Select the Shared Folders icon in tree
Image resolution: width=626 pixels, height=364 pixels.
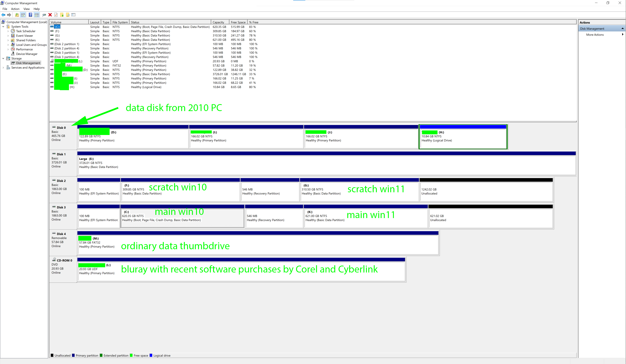tap(13, 40)
